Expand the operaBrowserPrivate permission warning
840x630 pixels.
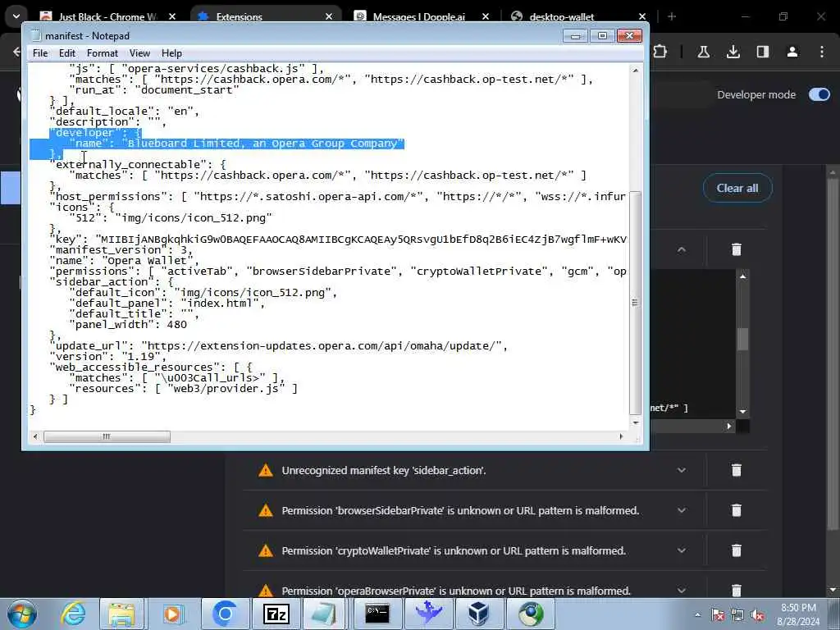pos(682,591)
